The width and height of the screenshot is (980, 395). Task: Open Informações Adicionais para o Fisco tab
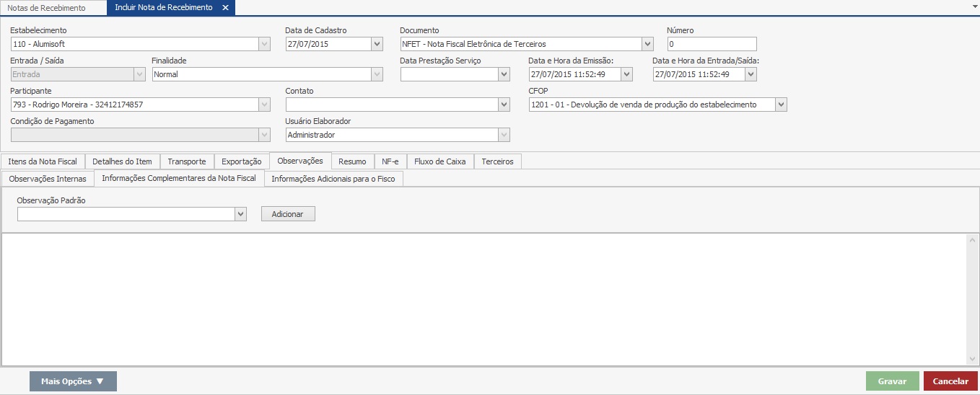coord(333,179)
